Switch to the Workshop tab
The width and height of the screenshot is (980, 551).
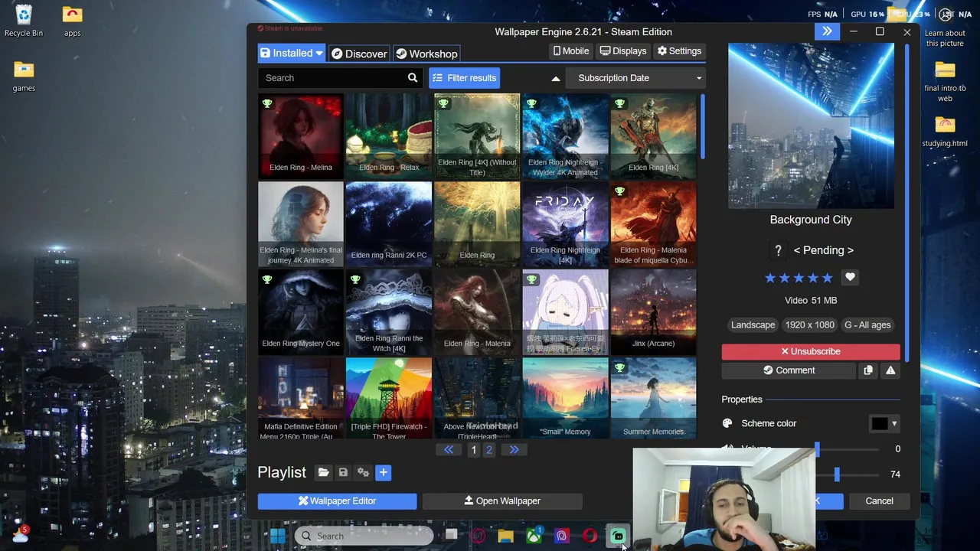click(x=426, y=54)
